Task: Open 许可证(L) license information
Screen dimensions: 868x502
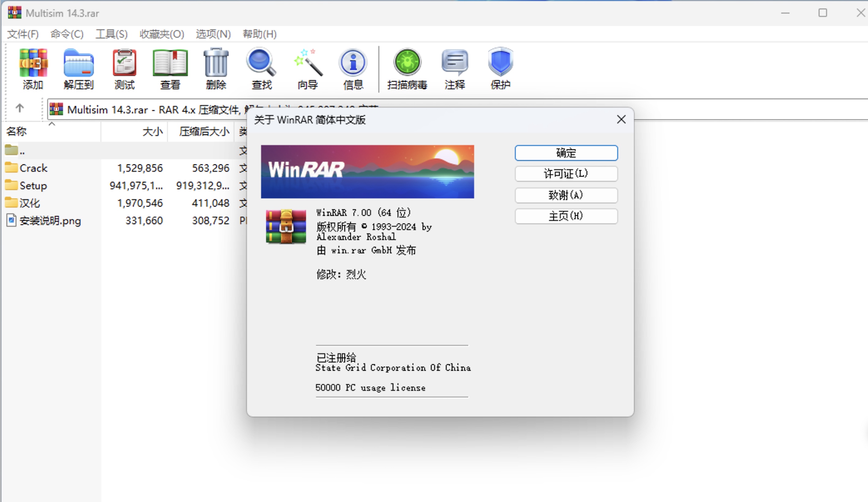Action: (x=566, y=174)
